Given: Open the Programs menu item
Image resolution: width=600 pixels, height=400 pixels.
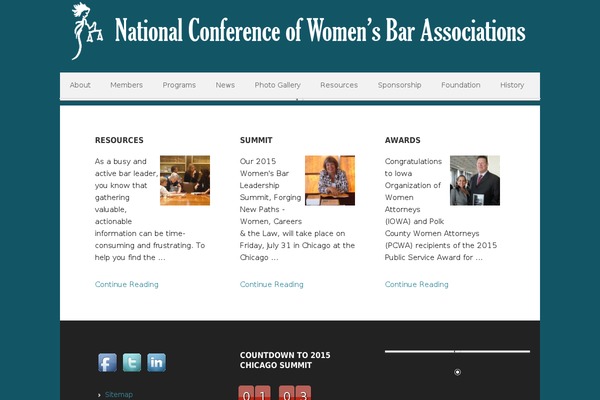Looking at the screenshot, I should (179, 85).
